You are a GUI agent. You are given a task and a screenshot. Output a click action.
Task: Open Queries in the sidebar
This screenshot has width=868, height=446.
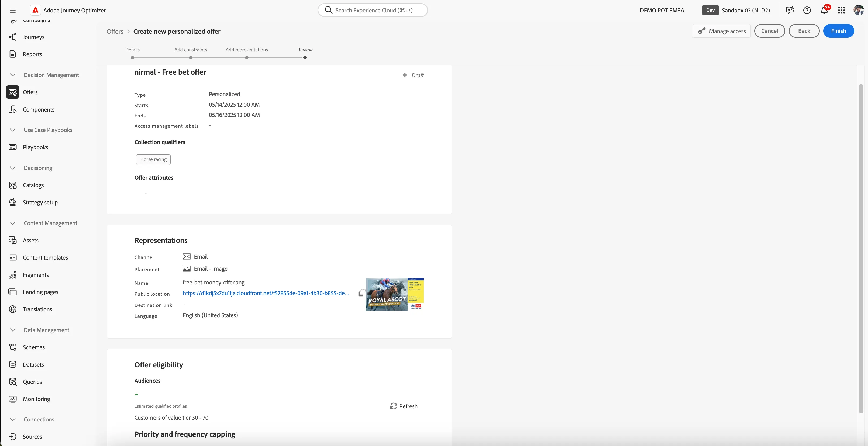click(32, 381)
